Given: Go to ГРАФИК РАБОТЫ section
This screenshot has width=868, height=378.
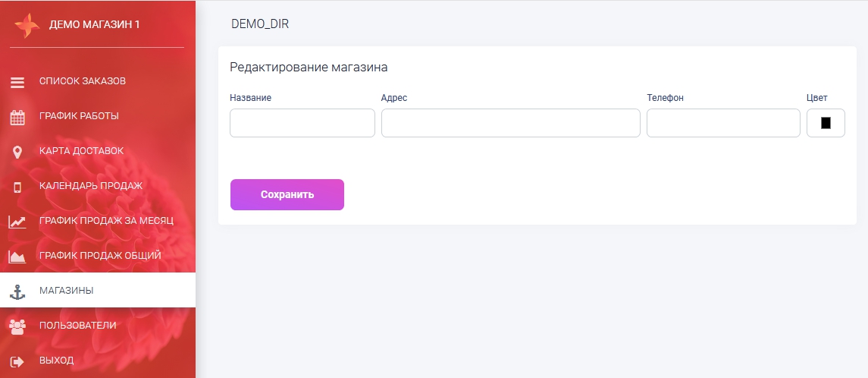Looking at the screenshot, I should click(x=79, y=116).
